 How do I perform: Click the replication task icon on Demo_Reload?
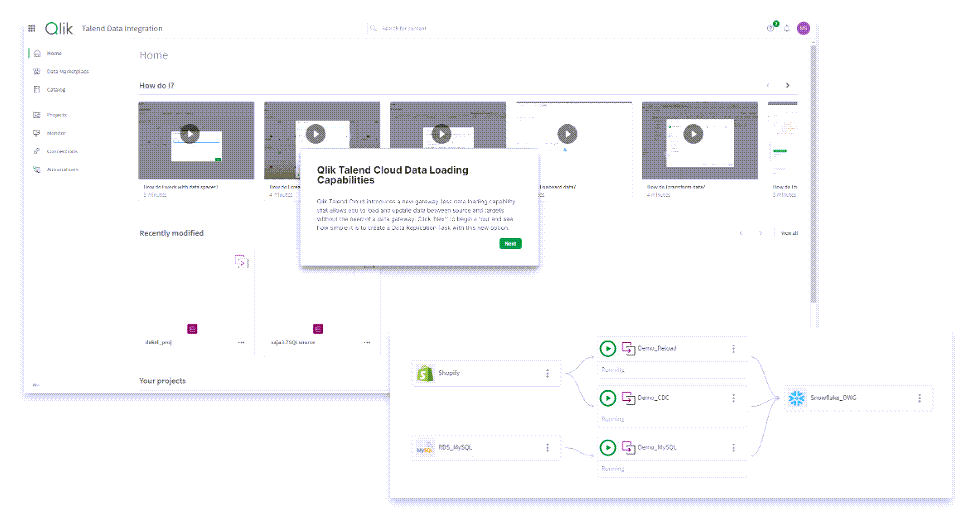(x=628, y=348)
